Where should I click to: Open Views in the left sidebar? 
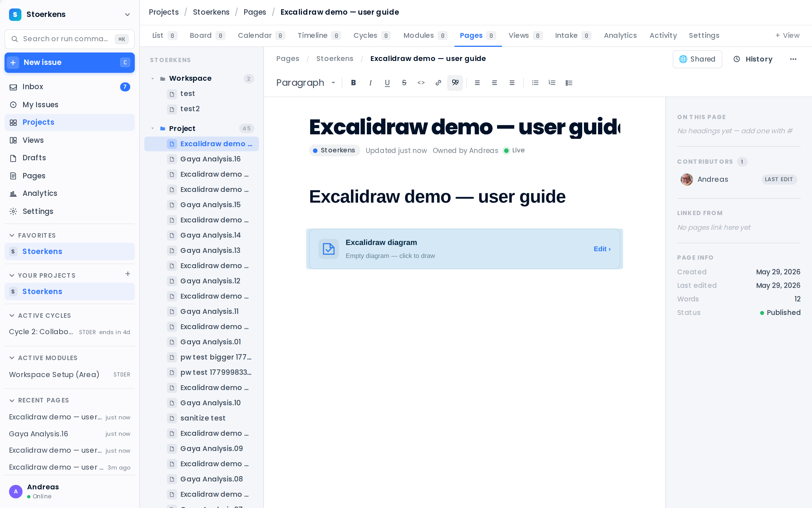pyautogui.click(x=69, y=140)
